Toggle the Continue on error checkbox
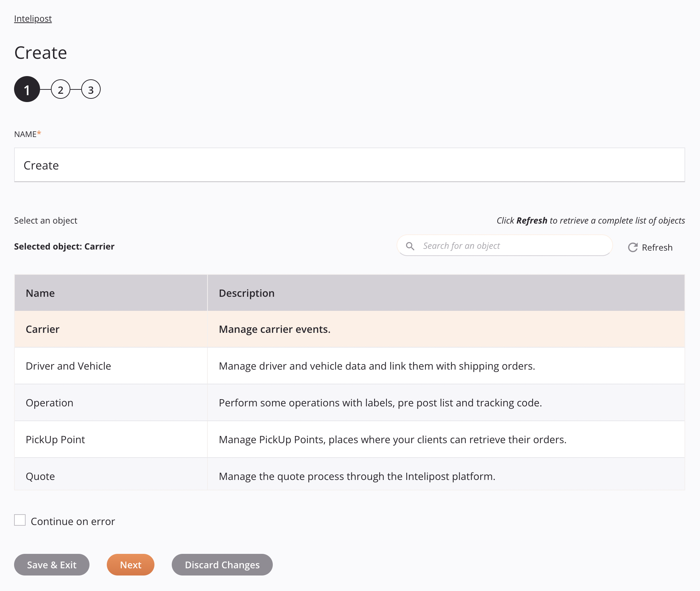Image resolution: width=700 pixels, height=591 pixels. click(x=20, y=520)
